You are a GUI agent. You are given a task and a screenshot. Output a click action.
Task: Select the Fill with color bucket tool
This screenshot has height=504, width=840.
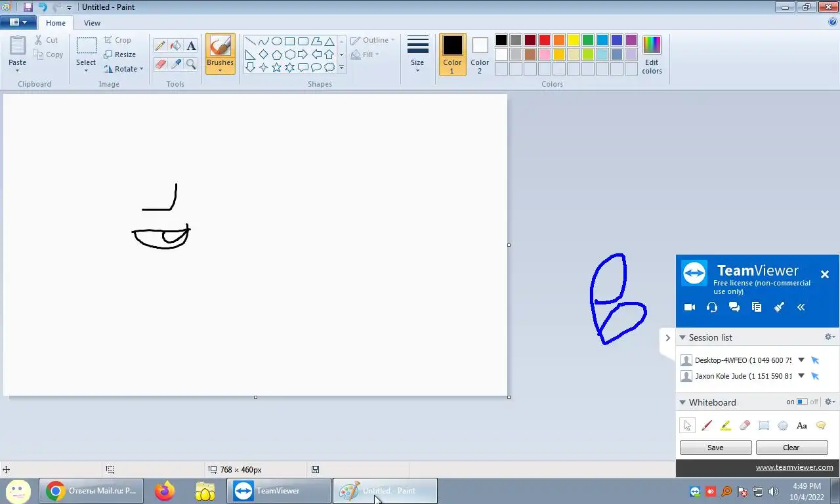click(x=175, y=46)
